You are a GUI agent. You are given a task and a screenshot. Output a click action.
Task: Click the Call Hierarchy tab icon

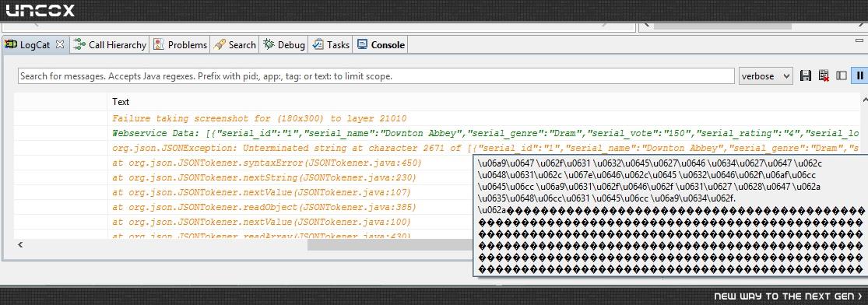(79, 45)
